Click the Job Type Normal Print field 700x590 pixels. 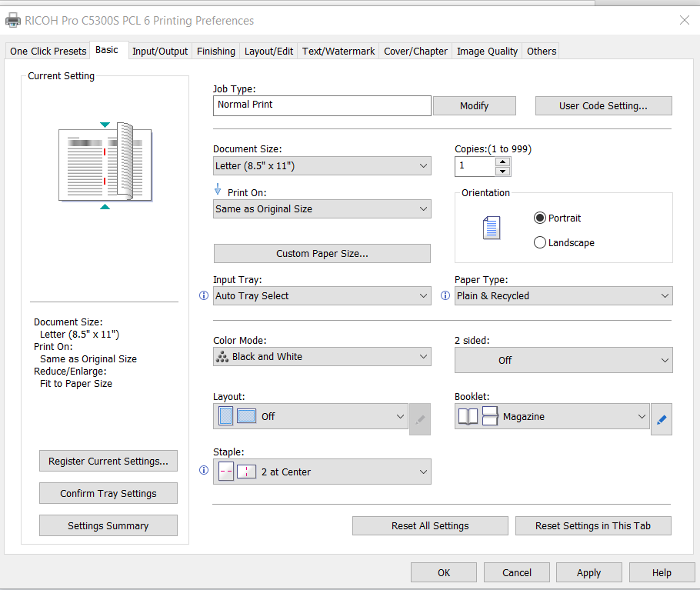322,106
